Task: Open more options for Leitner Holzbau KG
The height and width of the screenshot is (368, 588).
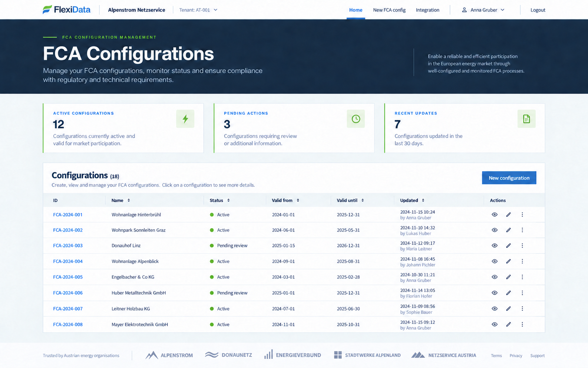Action: pyautogui.click(x=522, y=309)
